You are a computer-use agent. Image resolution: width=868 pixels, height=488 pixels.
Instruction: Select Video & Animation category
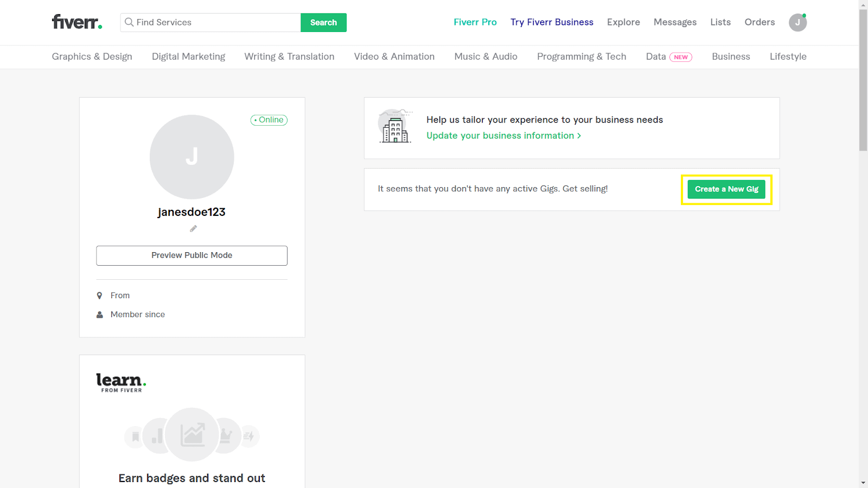click(394, 56)
